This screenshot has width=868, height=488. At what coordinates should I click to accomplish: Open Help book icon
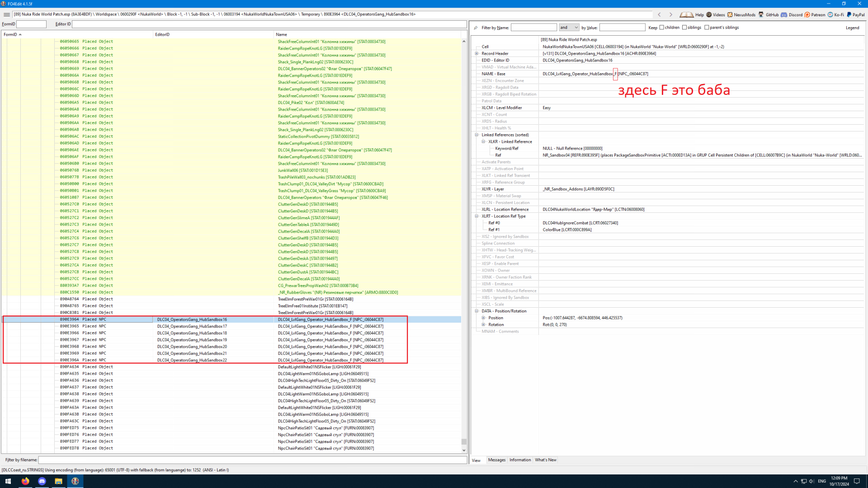pos(686,14)
